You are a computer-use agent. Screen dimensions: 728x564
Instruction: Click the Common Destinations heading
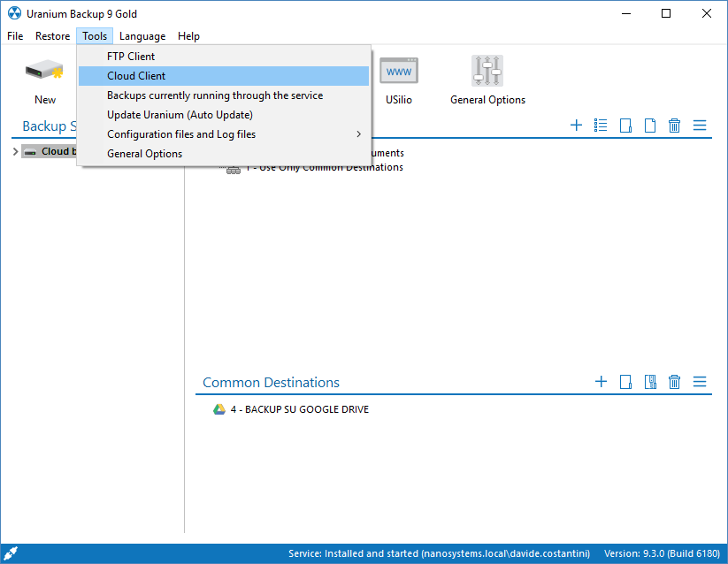272,382
